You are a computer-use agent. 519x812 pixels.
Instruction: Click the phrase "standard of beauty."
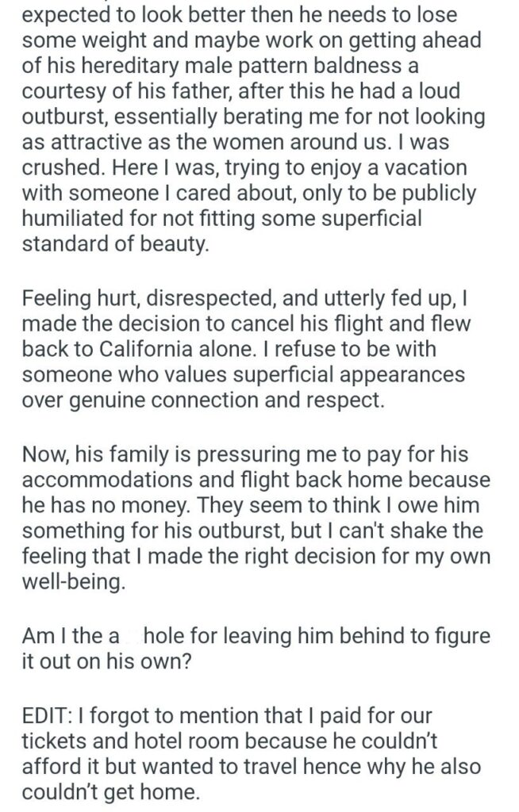point(115,243)
